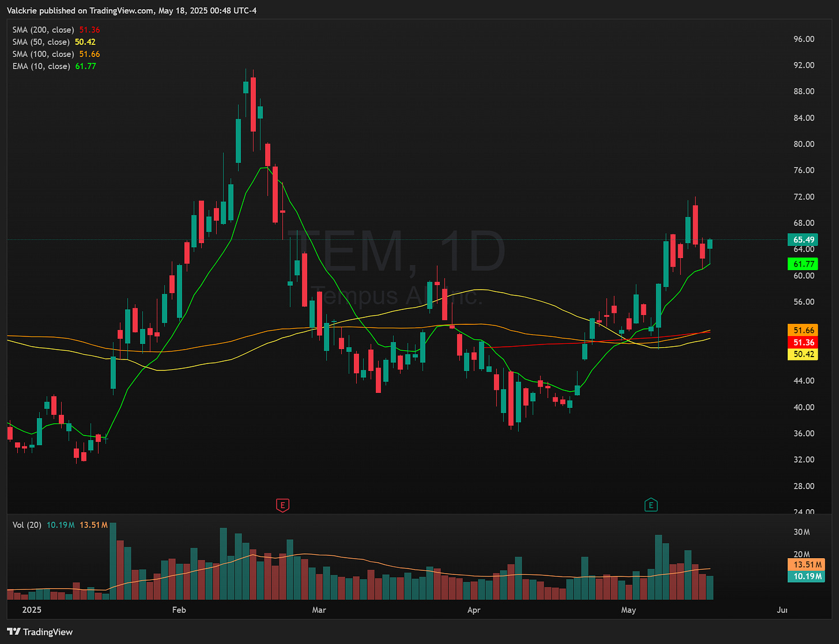The width and height of the screenshot is (839, 644).
Task: Click the green earnings E marker in May
Action: [651, 505]
